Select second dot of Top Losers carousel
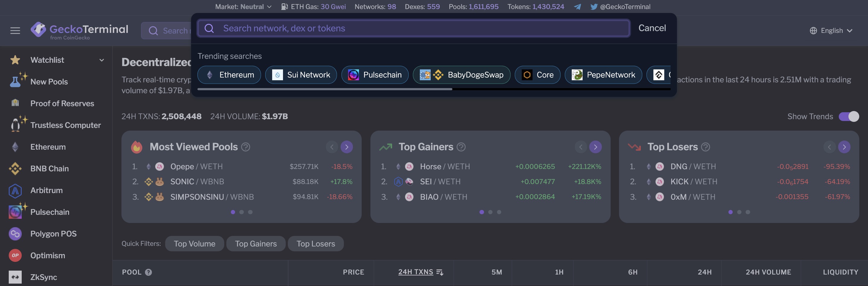 [x=739, y=212]
